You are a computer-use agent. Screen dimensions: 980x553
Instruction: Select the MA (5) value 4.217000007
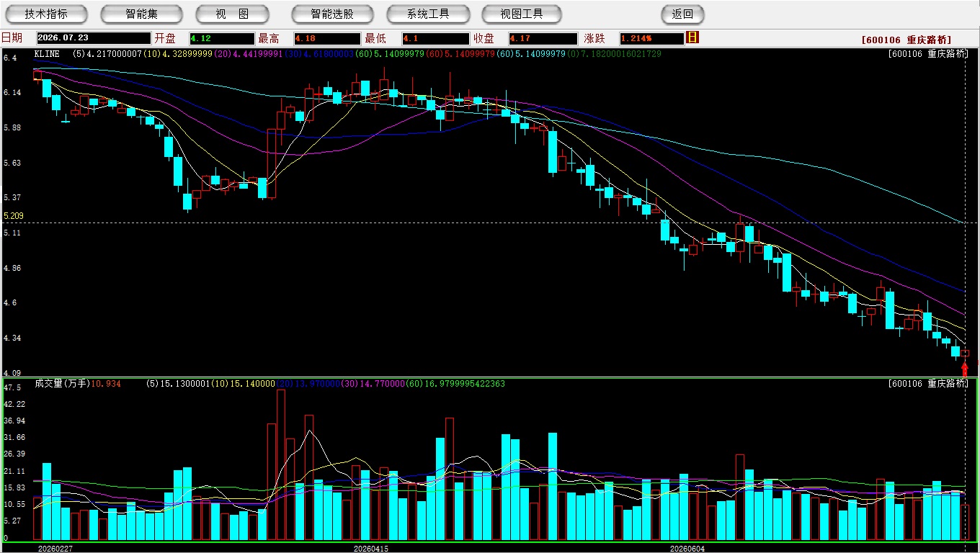[107, 54]
